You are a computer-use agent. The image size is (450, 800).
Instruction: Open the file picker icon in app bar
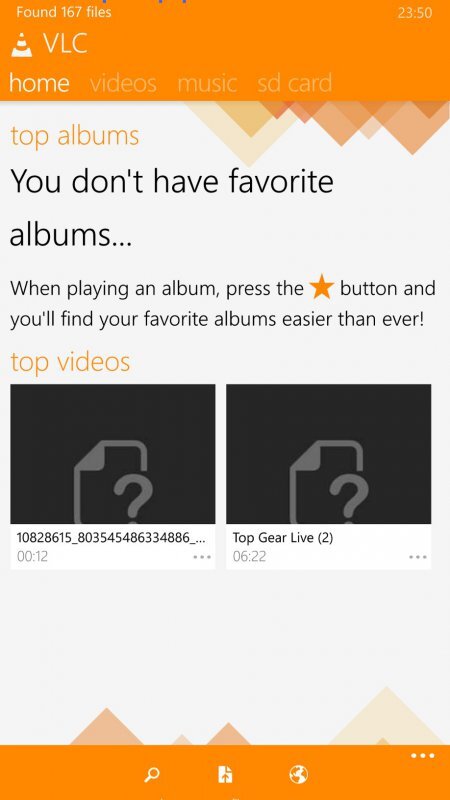(x=225, y=774)
